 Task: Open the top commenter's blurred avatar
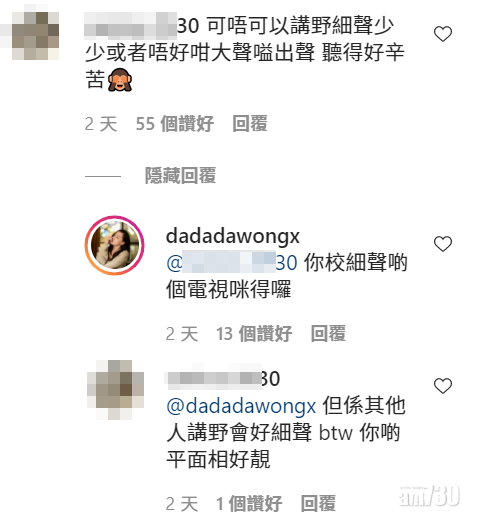coord(35,36)
